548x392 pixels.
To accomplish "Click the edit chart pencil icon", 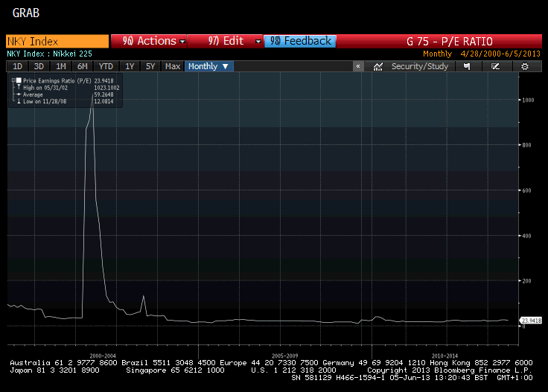I will (x=495, y=66).
